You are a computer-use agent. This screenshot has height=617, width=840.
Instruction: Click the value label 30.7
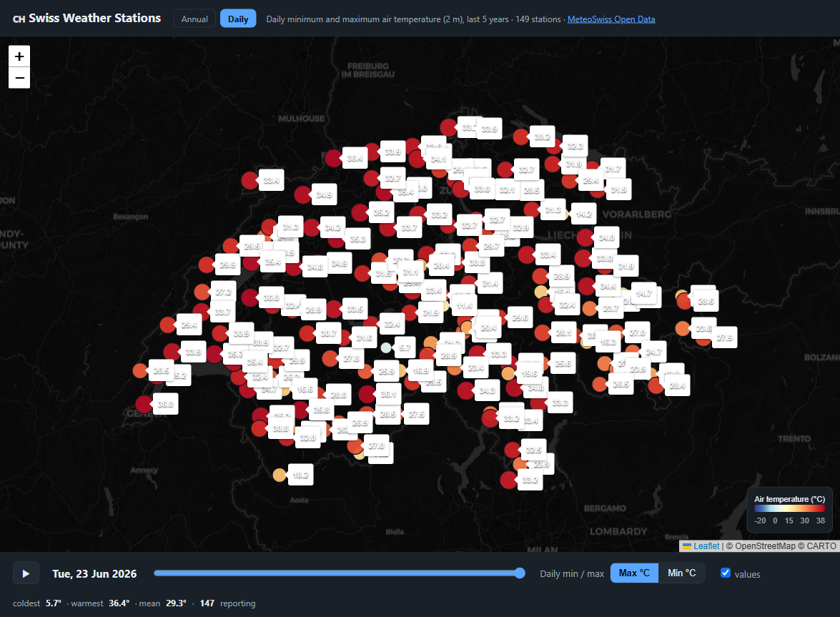328,333
